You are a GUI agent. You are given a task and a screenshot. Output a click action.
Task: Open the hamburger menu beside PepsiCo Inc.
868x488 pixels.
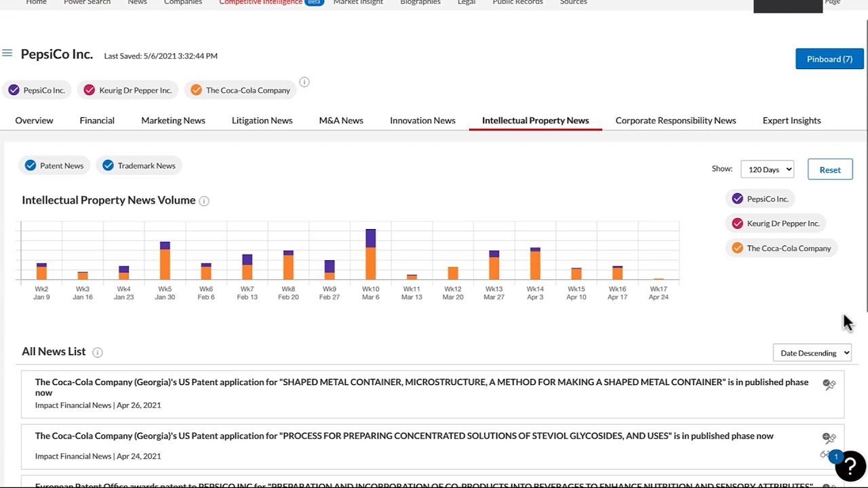click(x=7, y=53)
